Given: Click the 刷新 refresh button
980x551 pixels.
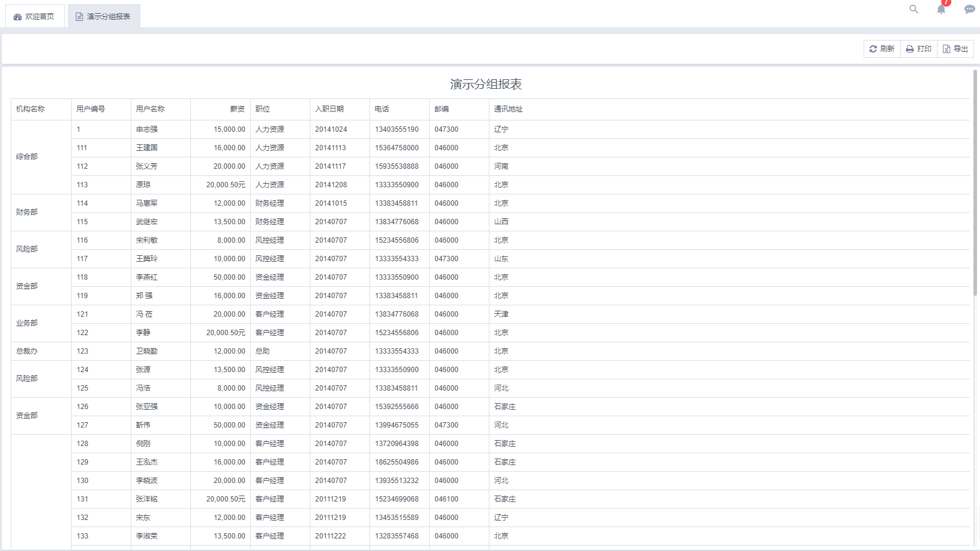Looking at the screenshot, I should pos(882,49).
